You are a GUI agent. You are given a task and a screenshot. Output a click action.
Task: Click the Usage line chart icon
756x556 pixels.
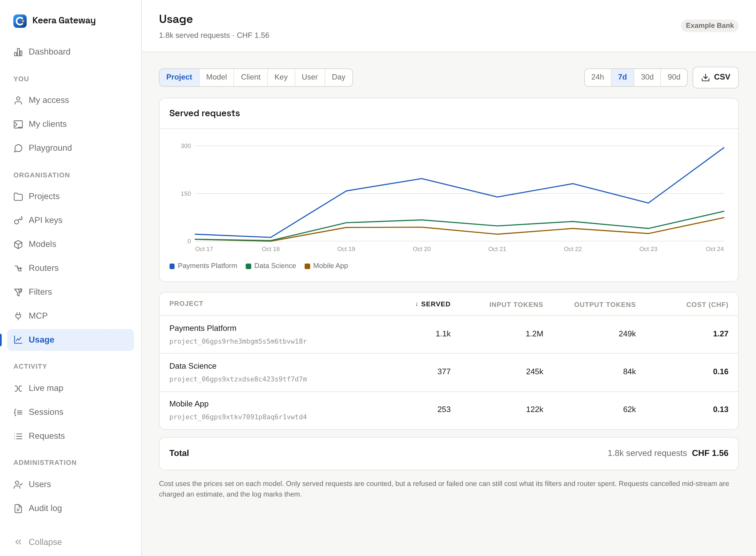18,340
